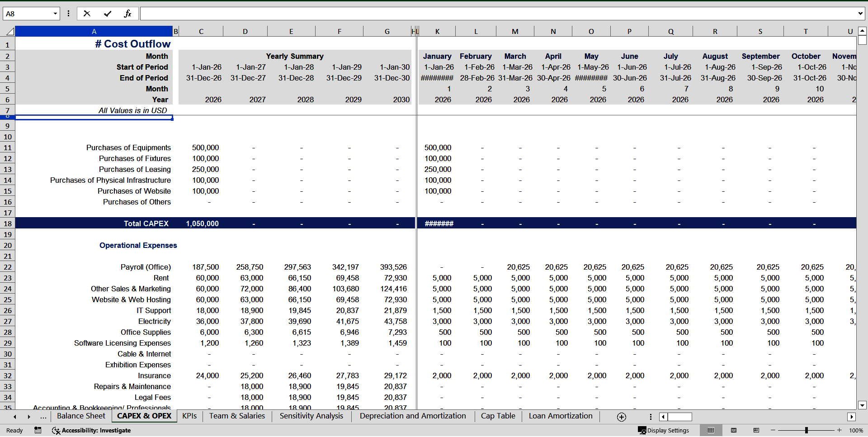
Task: Expand the Name Box dropdown arrow
Action: (55, 14)
